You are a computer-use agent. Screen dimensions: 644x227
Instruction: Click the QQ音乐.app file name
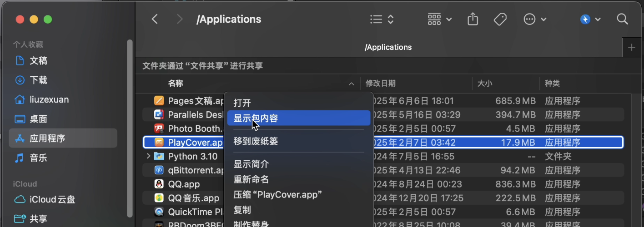(194, 198)
